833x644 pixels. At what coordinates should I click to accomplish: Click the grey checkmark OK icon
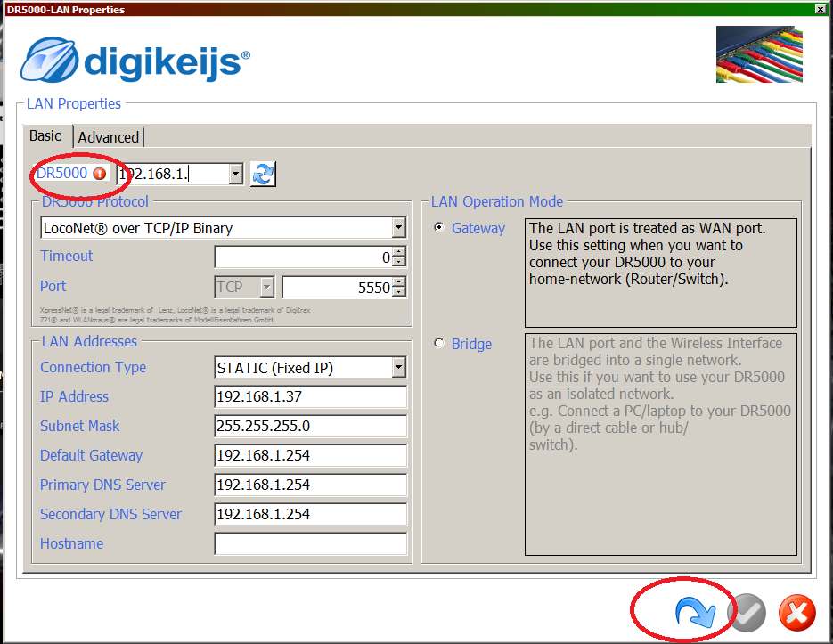click(747, 613)
